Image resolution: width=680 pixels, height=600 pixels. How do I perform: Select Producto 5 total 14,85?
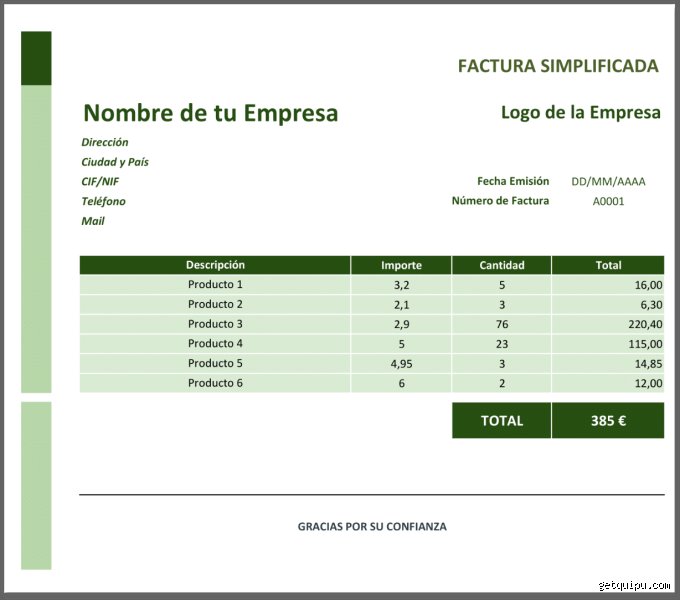pos(608,363)
